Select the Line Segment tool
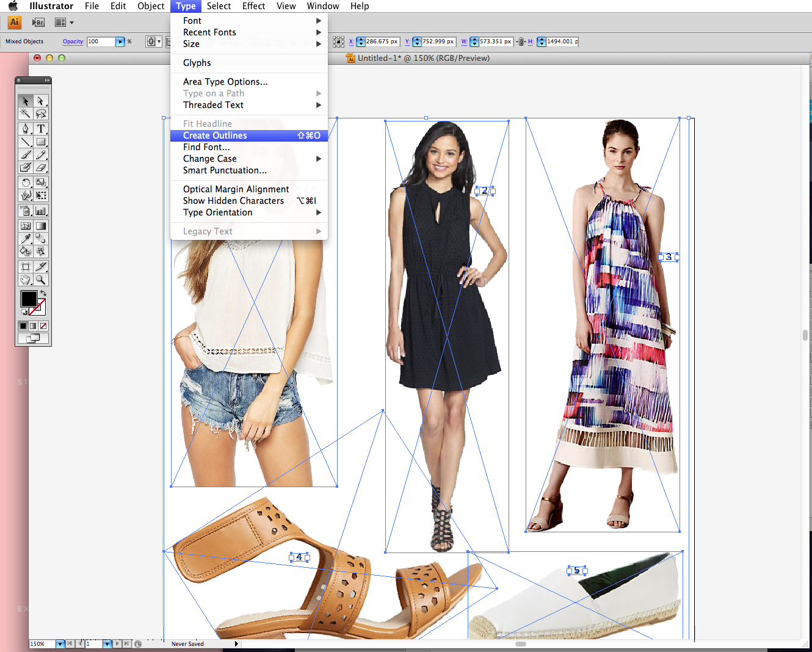Screen dimensions: 812x652 click(x=26, y=142)
